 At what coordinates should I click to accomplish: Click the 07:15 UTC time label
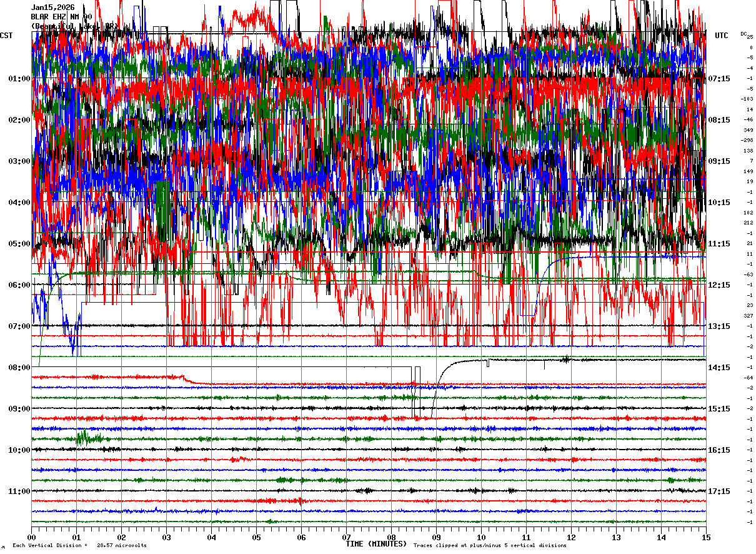pos(719,79)
